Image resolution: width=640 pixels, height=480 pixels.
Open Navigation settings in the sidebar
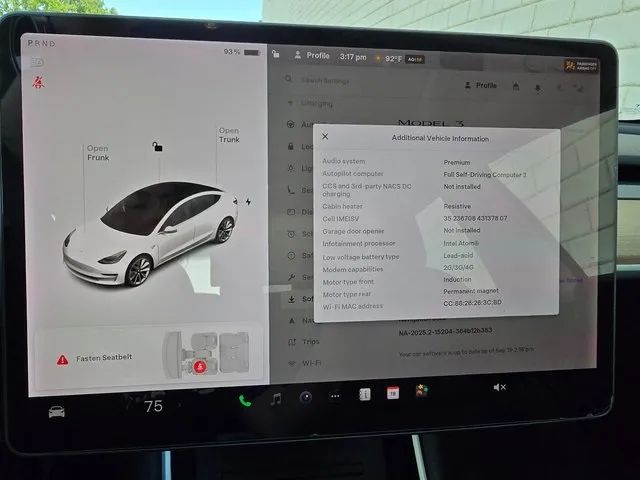[301, 321]
